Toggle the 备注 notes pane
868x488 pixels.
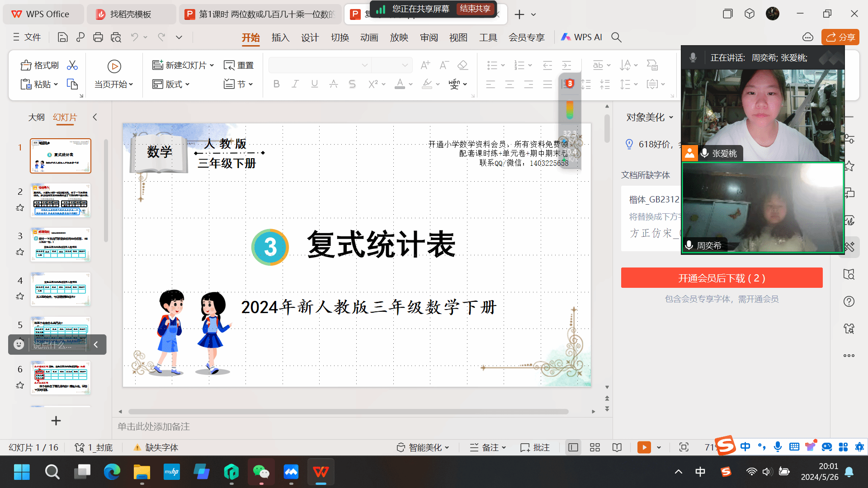(x=488, y=447)
